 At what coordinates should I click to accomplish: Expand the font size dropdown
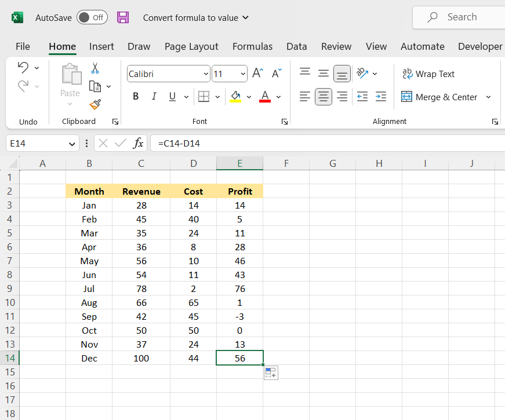click(242, 74)
